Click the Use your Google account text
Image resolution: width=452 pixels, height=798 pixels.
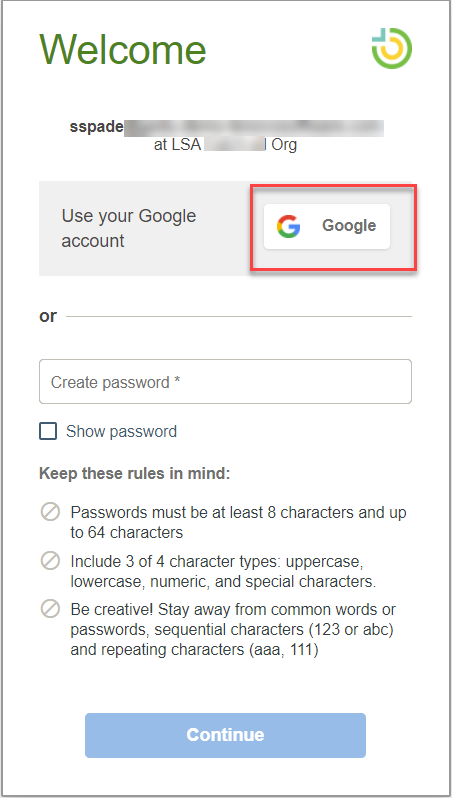coord(129,228)
